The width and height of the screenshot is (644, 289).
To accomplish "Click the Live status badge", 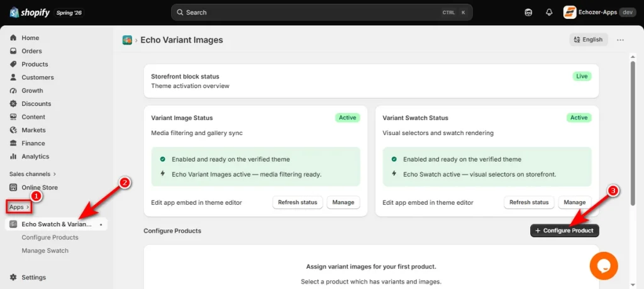I will point(582,76).
